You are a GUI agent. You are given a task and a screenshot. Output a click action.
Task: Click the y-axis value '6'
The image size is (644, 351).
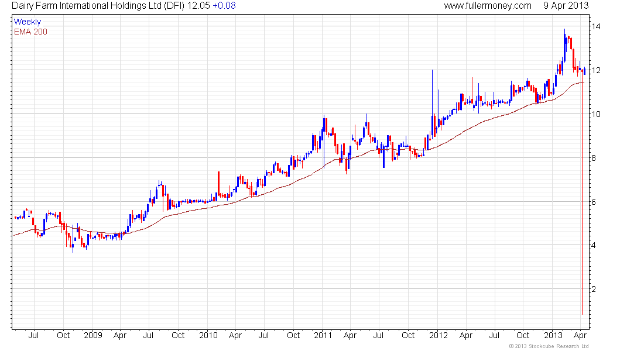coord(594,202)
